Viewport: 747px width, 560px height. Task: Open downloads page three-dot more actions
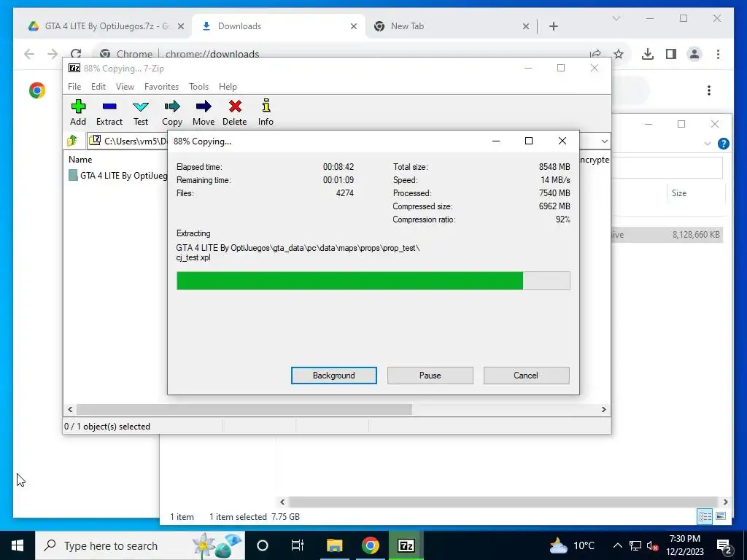709,90
